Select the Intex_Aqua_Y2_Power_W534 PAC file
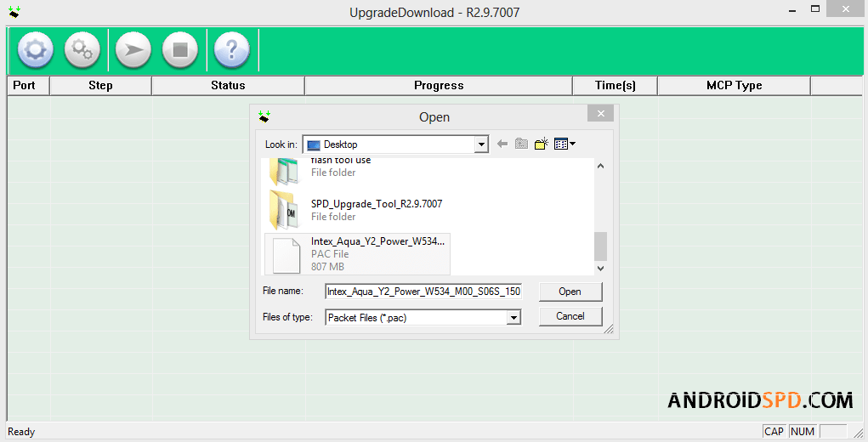This screenshot has height=442, width=868. coord(358,254)
